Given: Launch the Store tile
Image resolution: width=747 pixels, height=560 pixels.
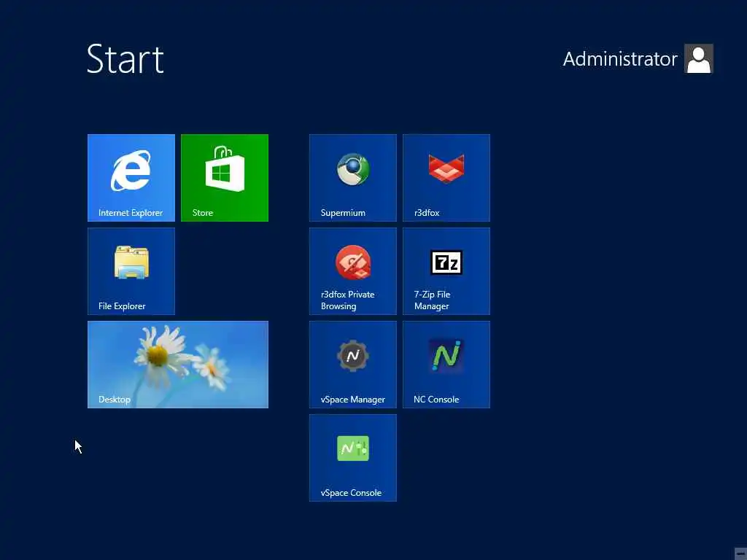Looking at the screenshot, I should (x=225, y=178).
